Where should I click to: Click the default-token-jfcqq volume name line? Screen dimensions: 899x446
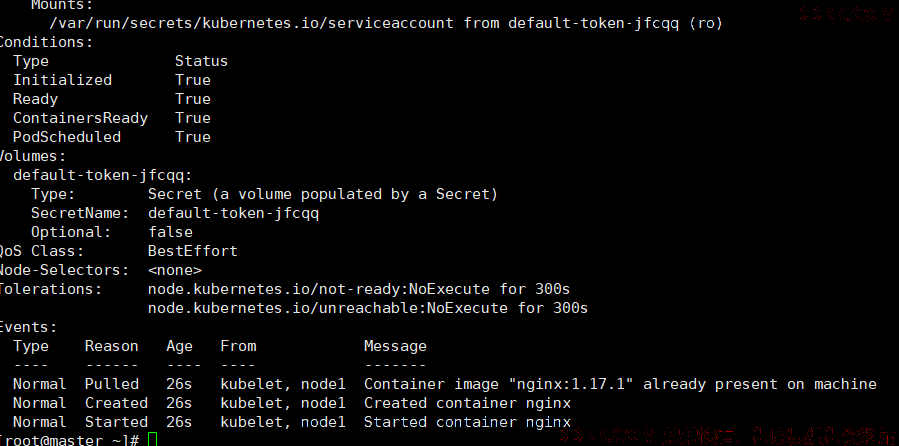[x=103, y=175]
